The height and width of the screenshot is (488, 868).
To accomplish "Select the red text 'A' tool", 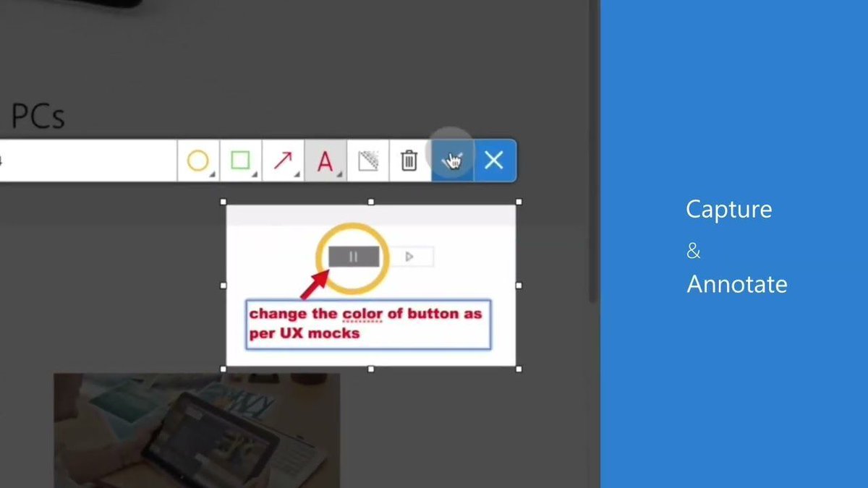I will [325, 160].
